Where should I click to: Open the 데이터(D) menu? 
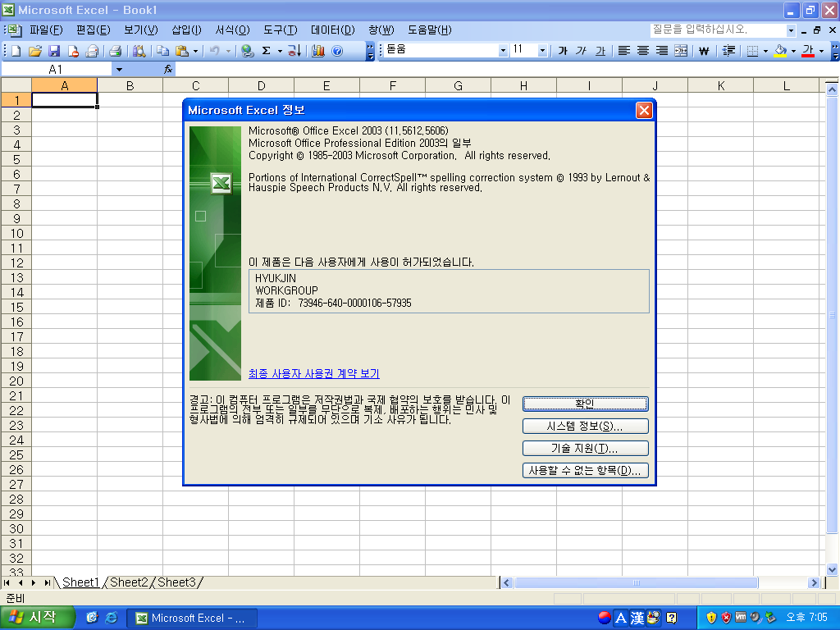(x=333, y=30)
